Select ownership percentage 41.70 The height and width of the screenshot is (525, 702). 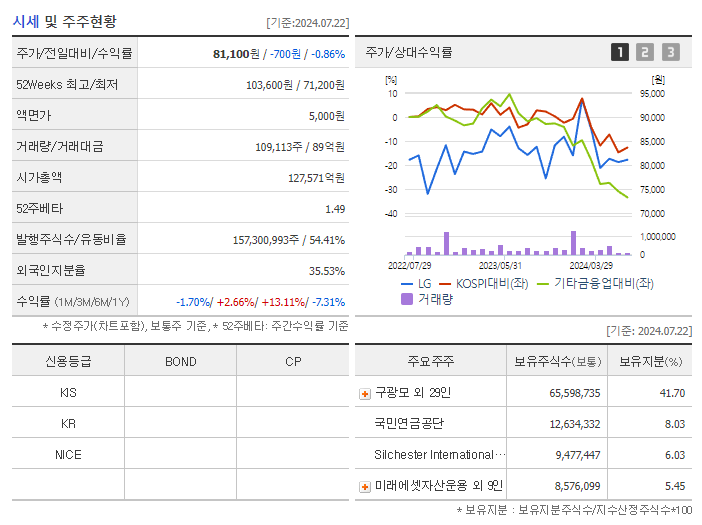[x=672, y=393]
